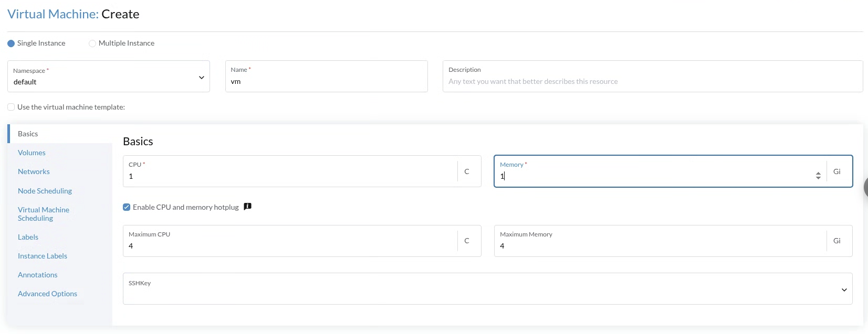Click the Name input field
This screenshot has width=868, height=334.
[x=326, y=82]
